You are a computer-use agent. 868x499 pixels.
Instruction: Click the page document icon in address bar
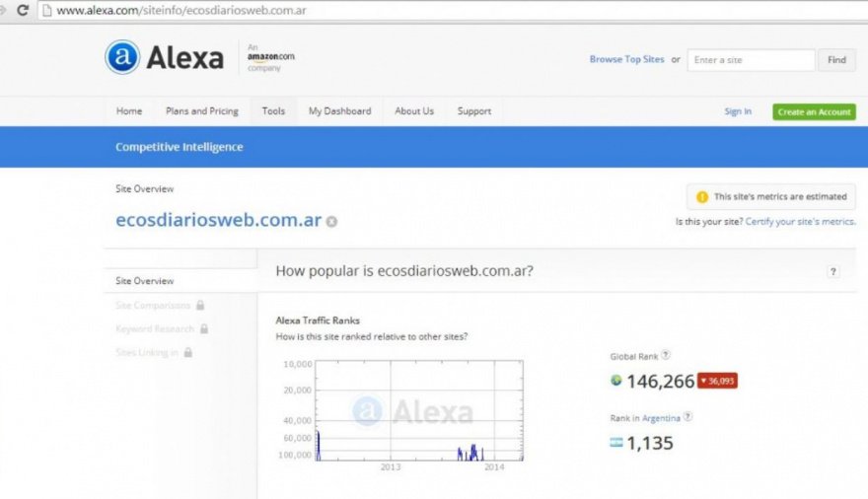pyautogui.click(x=47, y=11)
